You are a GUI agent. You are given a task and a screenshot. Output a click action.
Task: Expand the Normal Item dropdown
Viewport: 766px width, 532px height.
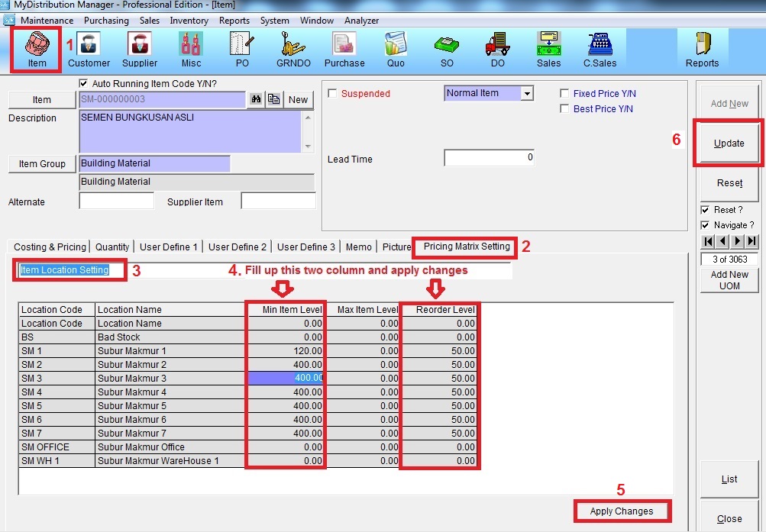click(x=527, y=93)
